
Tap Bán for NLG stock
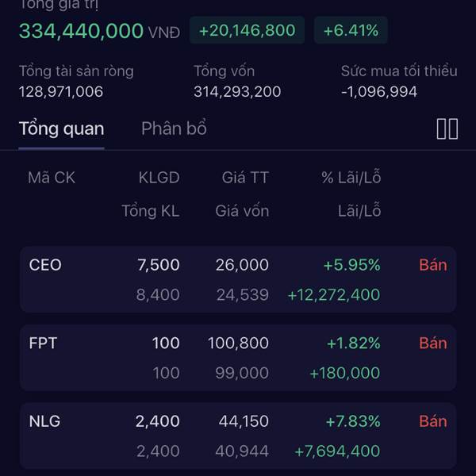click(433, 421)
